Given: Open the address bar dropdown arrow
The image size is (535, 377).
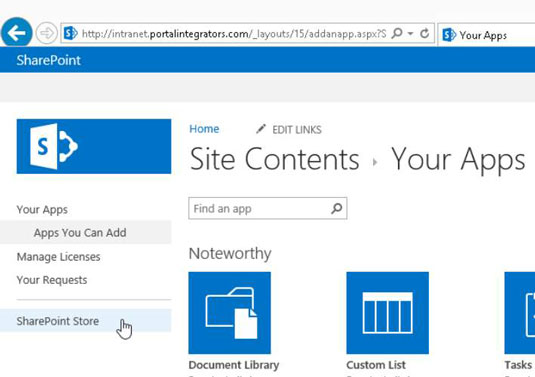Looking at the screenshot, I should tap(410, 33).
